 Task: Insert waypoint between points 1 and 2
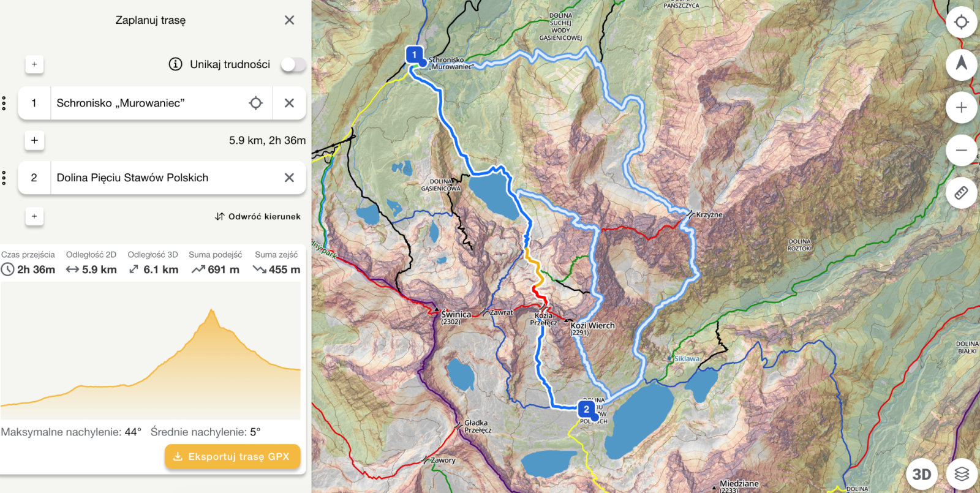tap(34, 140)
